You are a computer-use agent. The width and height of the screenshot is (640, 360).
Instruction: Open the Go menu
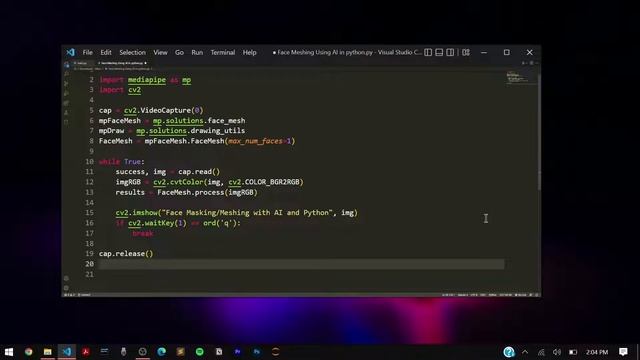179,52
